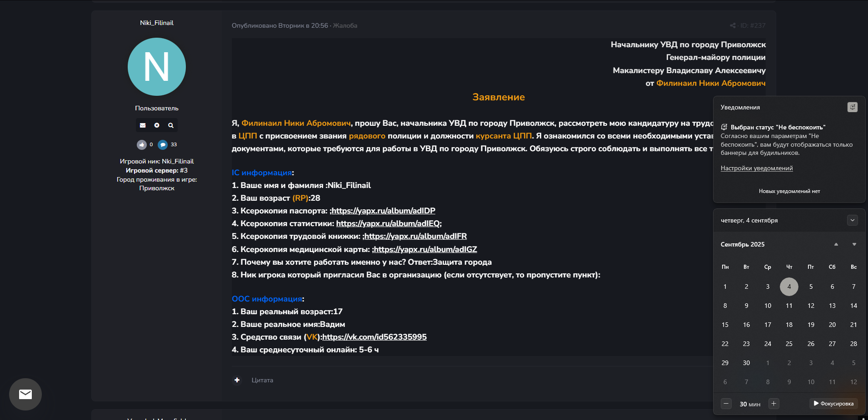
Task: Click the Цитата quote button
Action: tap(262, 380)
